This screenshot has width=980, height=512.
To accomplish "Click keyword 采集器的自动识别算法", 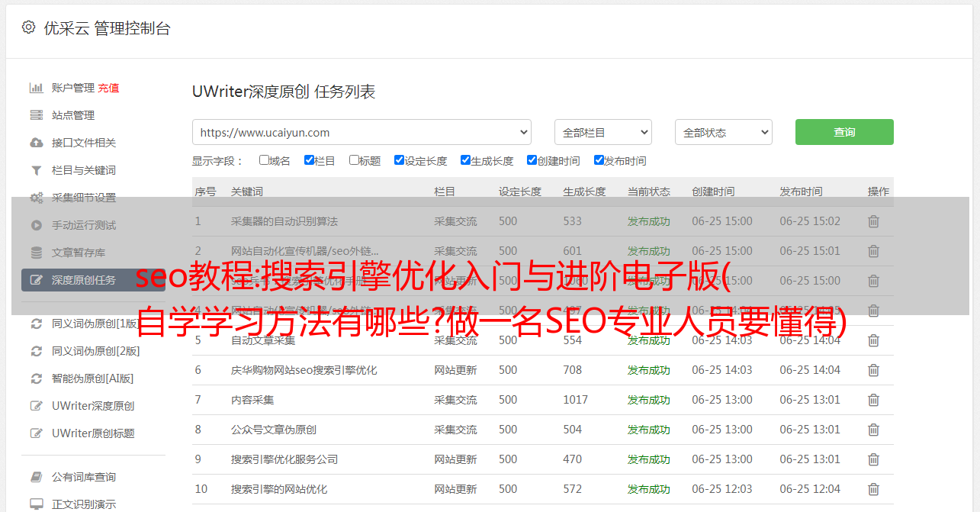I will pyautogui.click(x=284, y=221).
